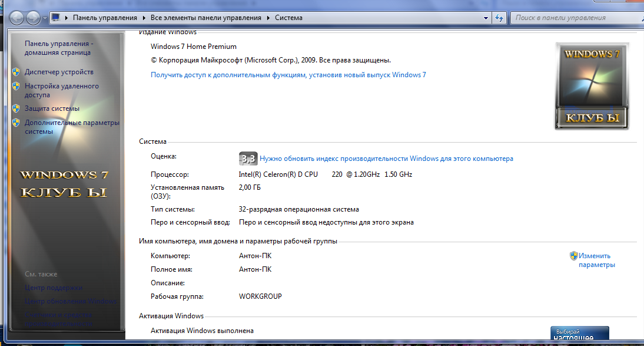Select Все элементы панели управления breadcrumb
The width and height of the screenshot is (644, 346).
coord(206,18)
